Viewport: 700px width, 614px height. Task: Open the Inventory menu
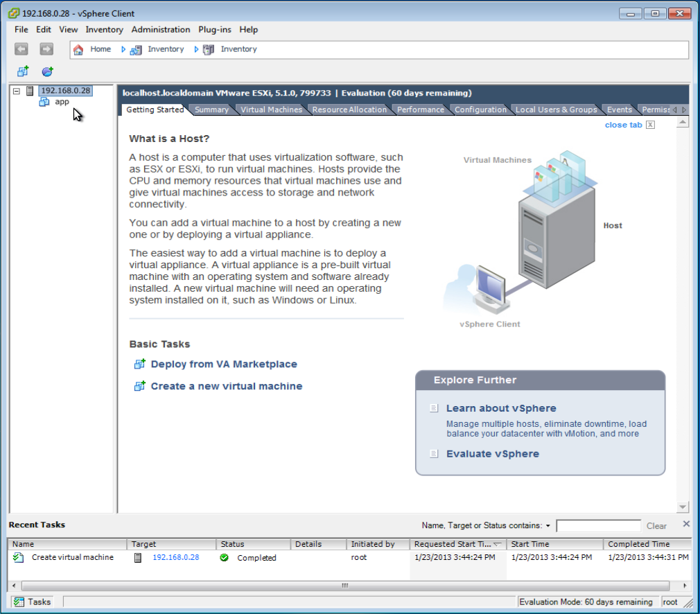click(104, 30)
